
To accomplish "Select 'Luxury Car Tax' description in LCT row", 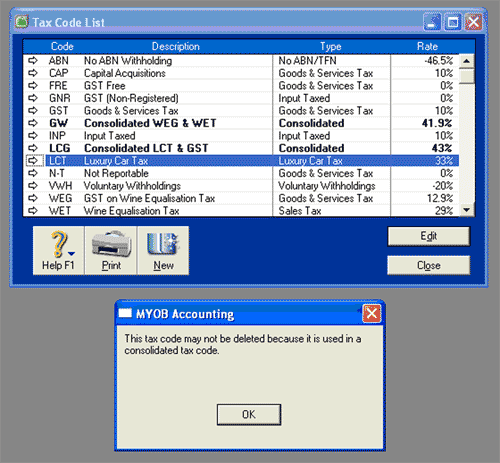I will pyautogui.click(x=116, y=161).
